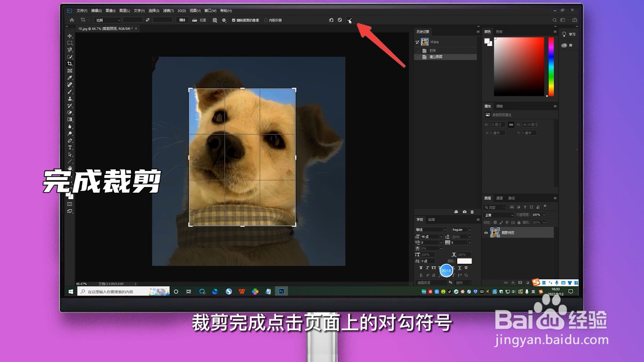Switch to the Channels tab
Image resolution: width=644 pixels, height=362 pixels.
coord(500,198)
